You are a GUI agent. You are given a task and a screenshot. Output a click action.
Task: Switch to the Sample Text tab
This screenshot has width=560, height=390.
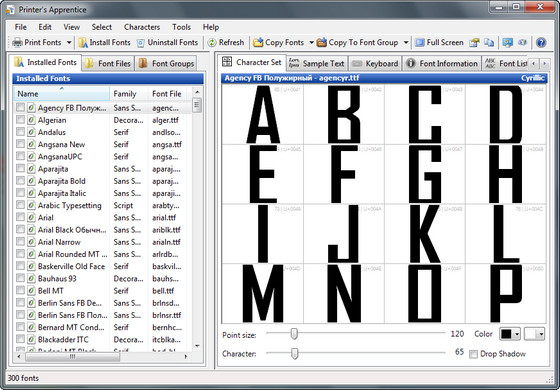[x=317, y=63]
